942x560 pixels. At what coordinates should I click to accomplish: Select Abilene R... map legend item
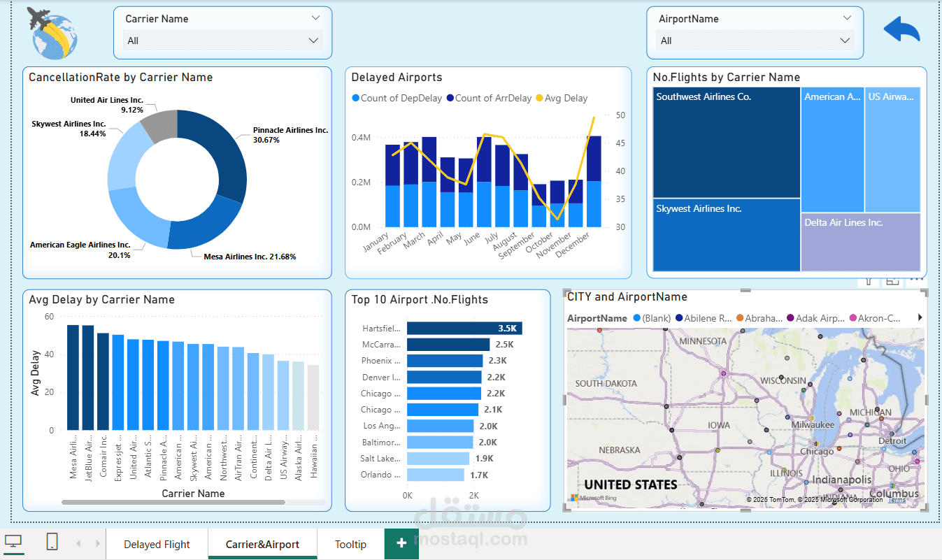click(704, 318)
